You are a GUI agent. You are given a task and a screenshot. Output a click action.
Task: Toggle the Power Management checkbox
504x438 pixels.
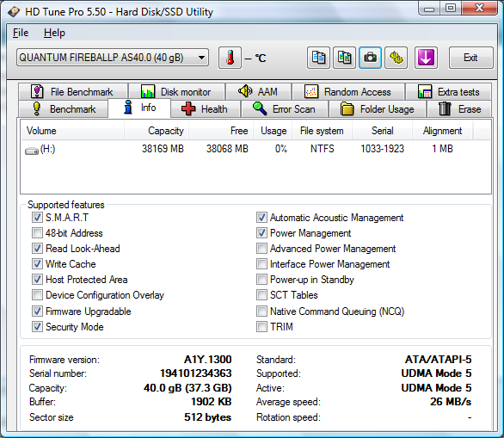pyautogui.click(x=261, y=233)
